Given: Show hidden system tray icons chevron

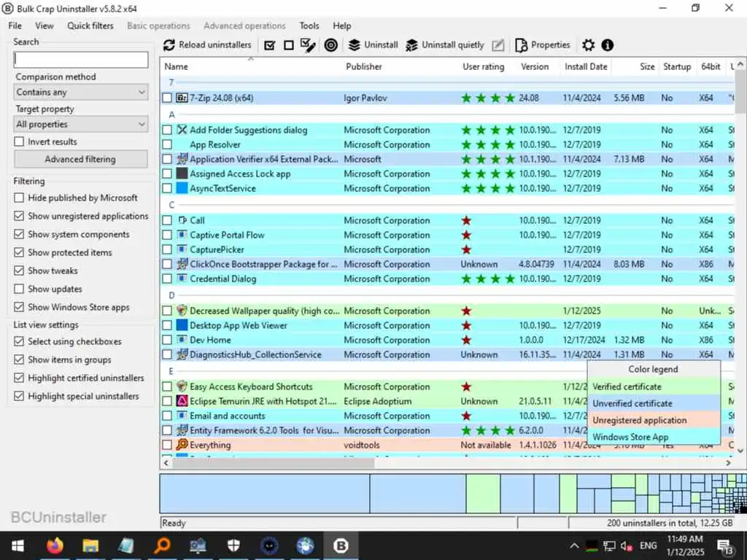Looking at the screenshot, I should coord(575,546).
